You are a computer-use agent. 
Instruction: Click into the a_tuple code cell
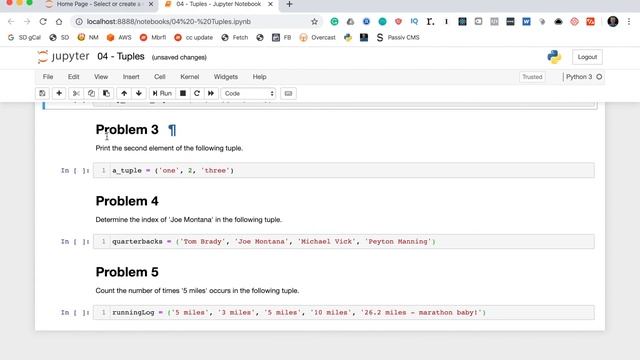343,171
